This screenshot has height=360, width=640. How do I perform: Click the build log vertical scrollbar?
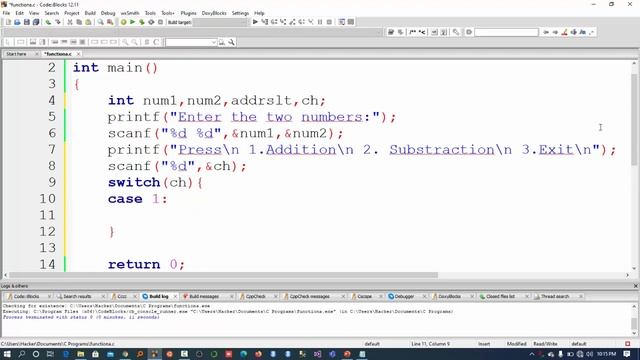(x=634, y=323)
